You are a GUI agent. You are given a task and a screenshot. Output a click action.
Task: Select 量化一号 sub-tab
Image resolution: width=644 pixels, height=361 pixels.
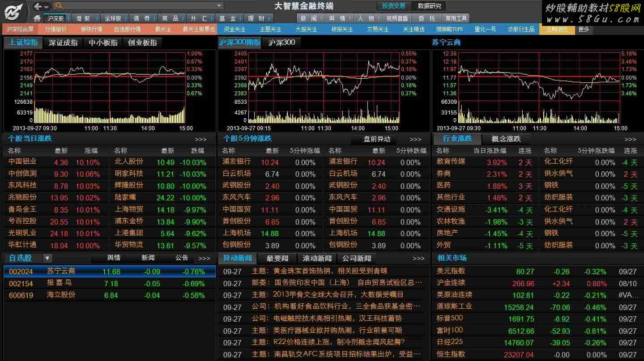(x=485, y=29)
